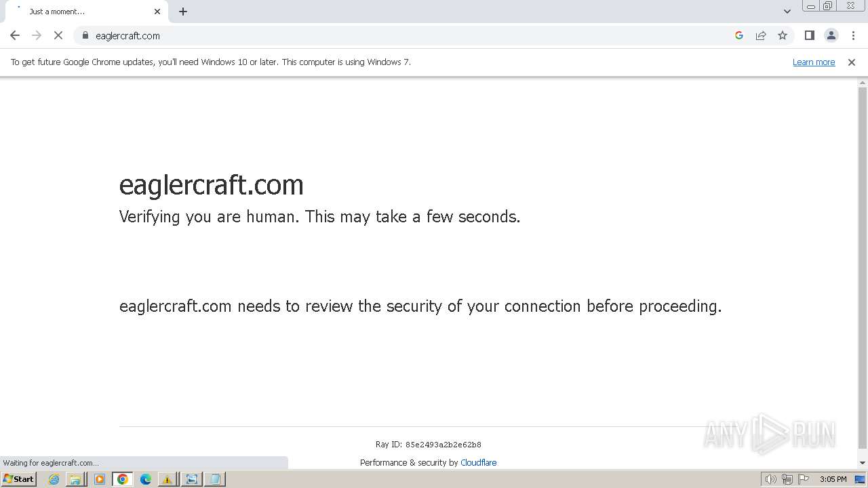Click the vertical scrollbar thumb
This screenshot has height=488, width=868.
[x=863, y=268]
